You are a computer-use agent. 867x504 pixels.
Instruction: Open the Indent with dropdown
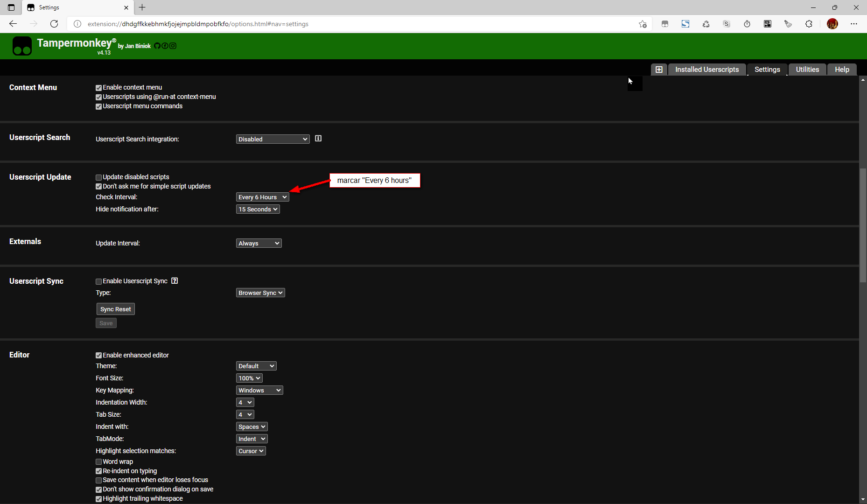[252, 427]
